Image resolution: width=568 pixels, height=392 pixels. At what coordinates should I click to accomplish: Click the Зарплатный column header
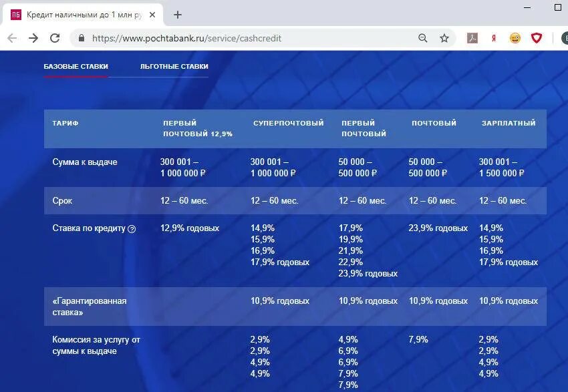click(x=509, y=123)
